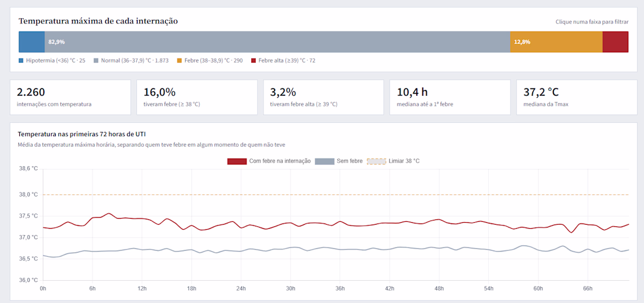This screenshot has height=303, width=644.
Task: Click the 2.260 internações card
Action: click(70, 97)
